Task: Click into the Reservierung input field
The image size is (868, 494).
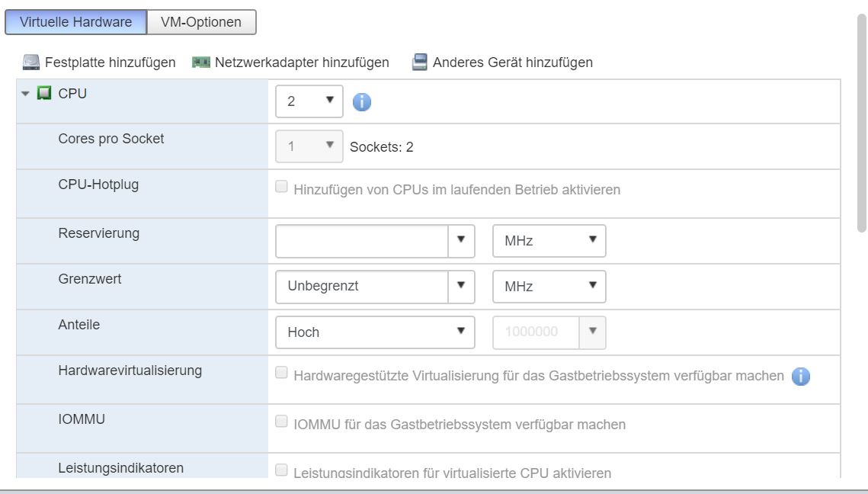Action: (x=361, y=241)
